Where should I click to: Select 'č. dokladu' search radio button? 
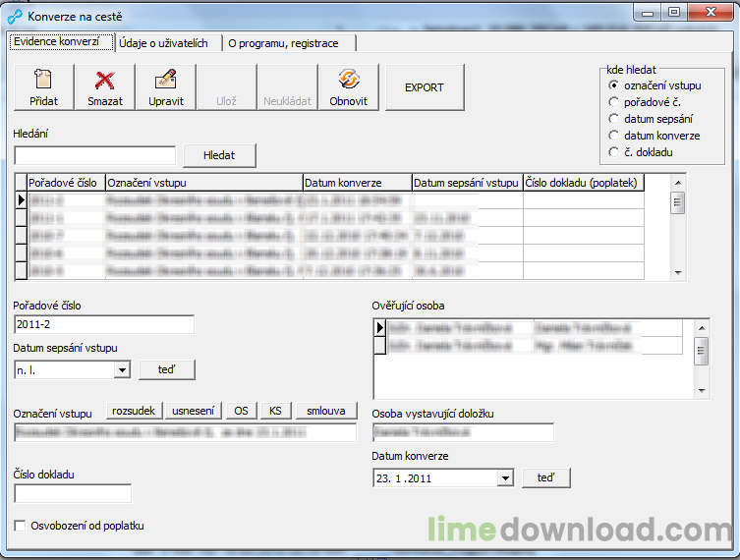tap(614, 152)
